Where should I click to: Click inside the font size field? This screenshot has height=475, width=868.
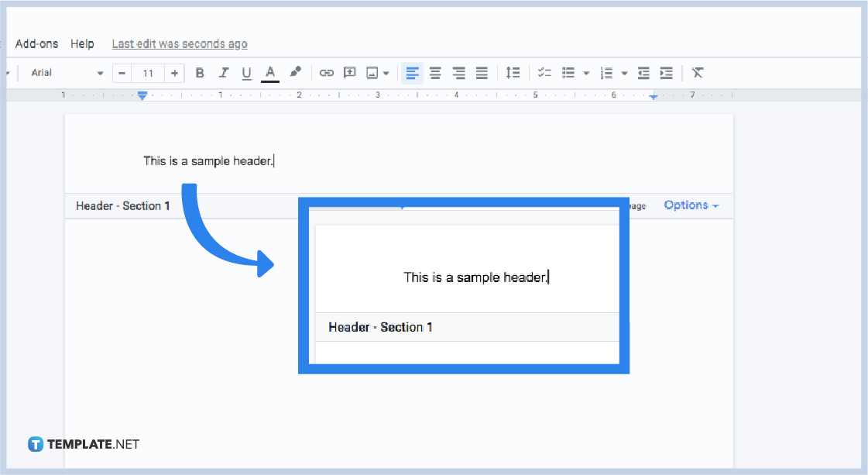pos(148,72)
